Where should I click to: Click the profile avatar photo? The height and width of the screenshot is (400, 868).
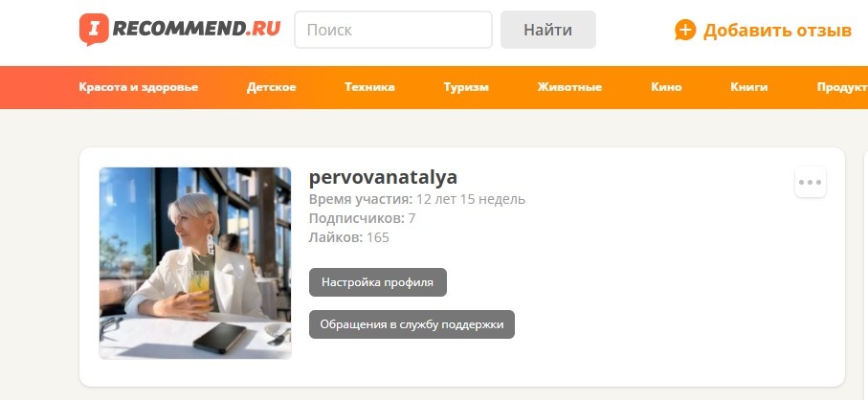[195, 263]
